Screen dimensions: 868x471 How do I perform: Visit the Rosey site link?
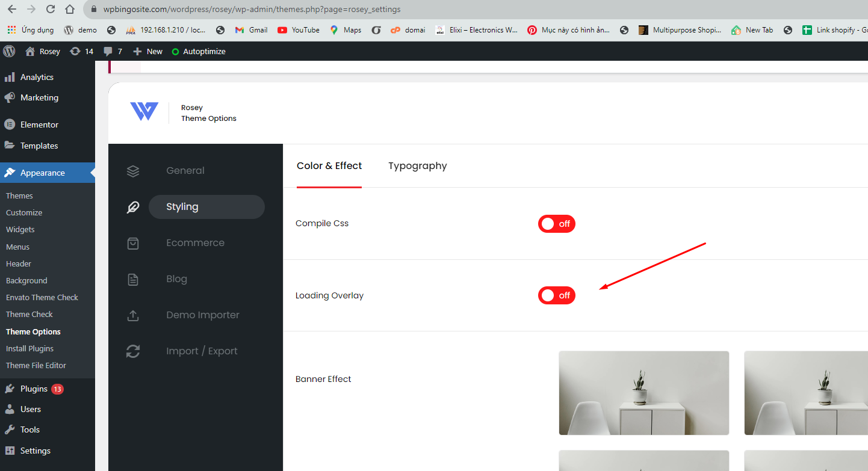point(43,51)
